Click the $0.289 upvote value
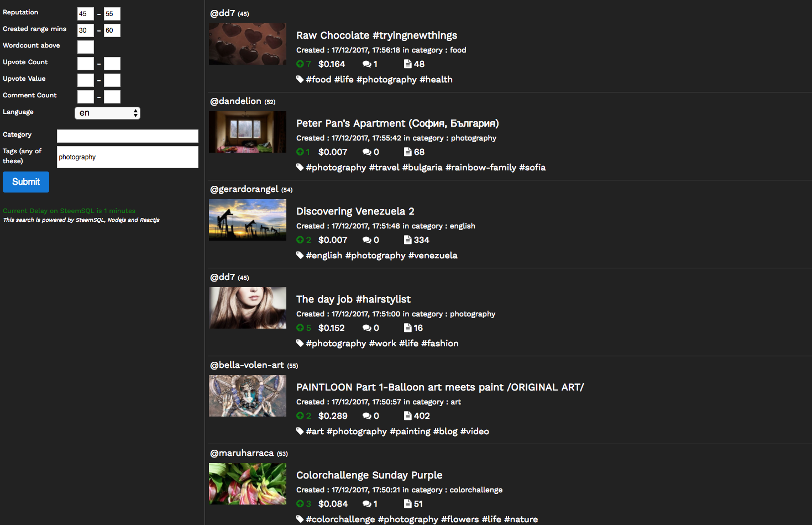Image resolution: width=812 pixels, height=525 pixels. 333,416
